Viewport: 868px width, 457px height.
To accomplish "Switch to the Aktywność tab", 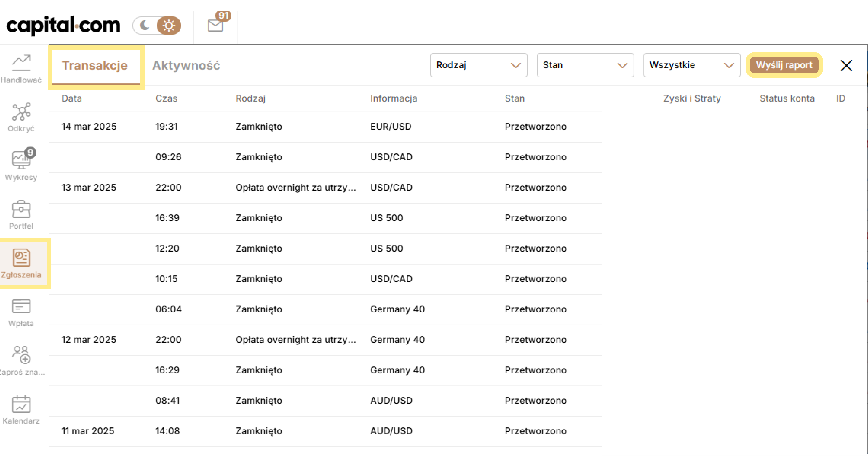I will (x=186, y=65).
